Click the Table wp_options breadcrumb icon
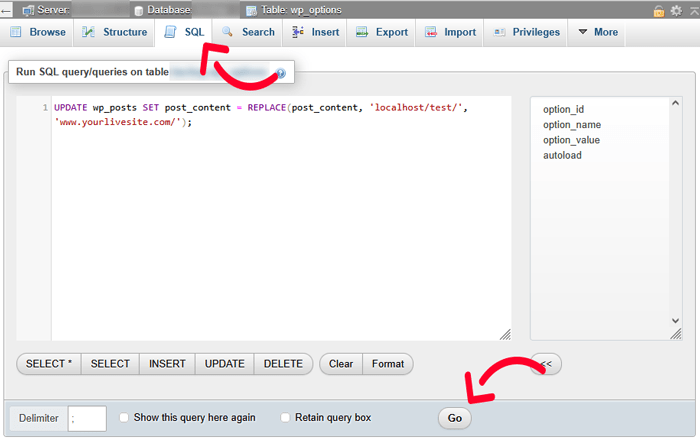The width and height of the screenshot is (700, 445). click(251, 10)
